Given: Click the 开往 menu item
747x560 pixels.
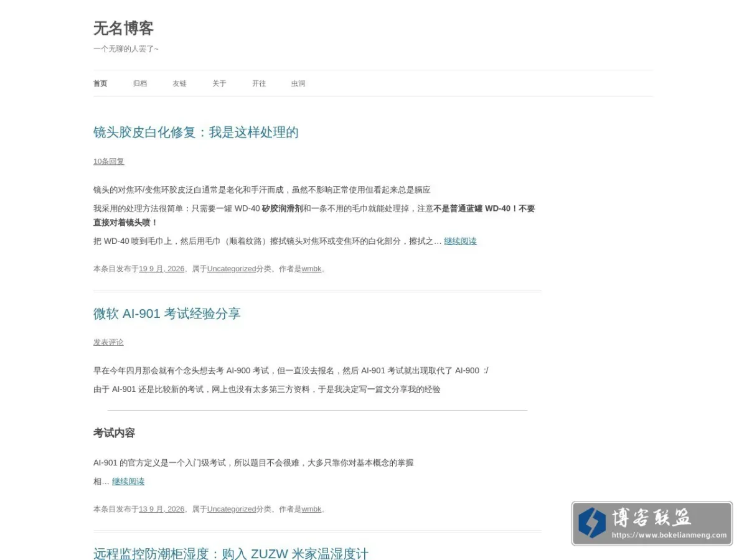Looking at the screenshot, I should pos(259,83).
